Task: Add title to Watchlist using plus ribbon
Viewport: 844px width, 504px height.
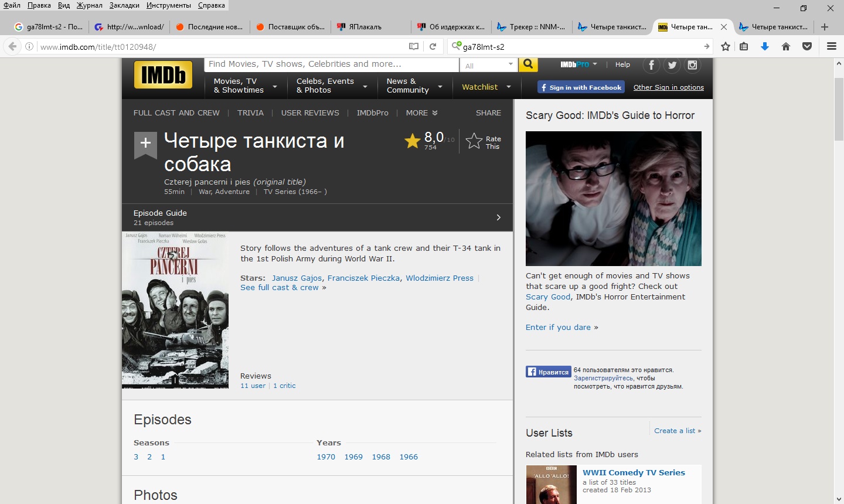Action: click(x=145, y=145)
